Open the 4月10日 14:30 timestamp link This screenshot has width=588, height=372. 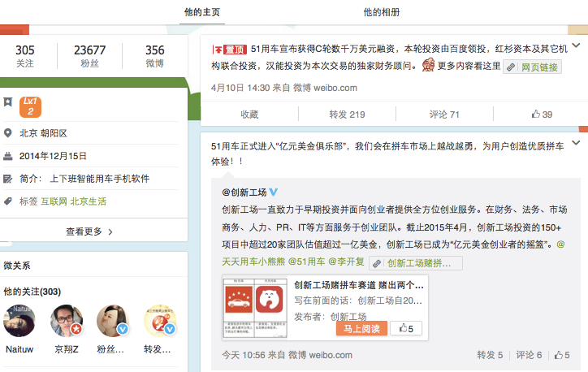[x=240, y=88]
